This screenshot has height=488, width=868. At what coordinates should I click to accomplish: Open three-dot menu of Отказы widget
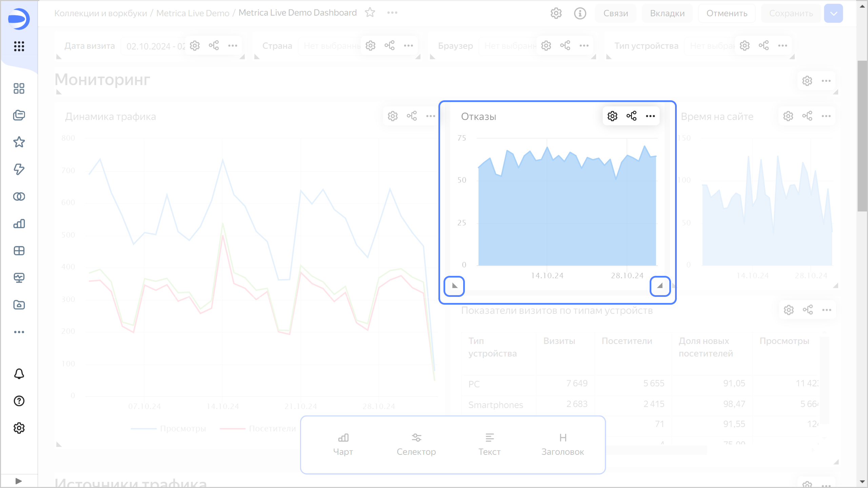[x=650, y=116]
